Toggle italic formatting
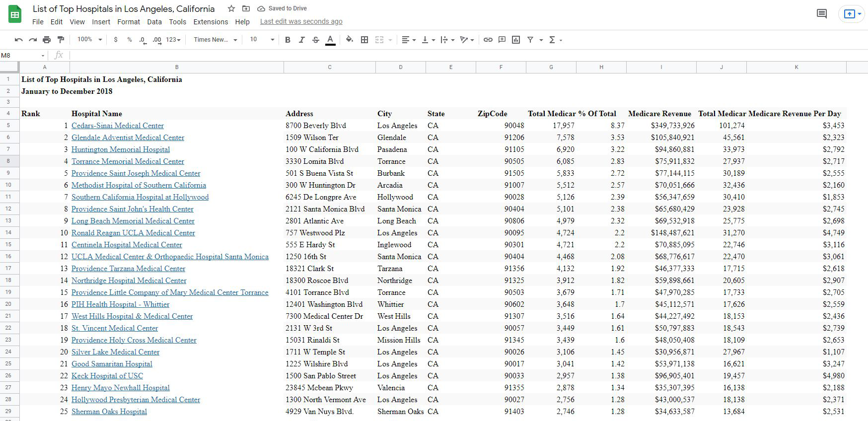Screen dimensions: 868x421 301,40
